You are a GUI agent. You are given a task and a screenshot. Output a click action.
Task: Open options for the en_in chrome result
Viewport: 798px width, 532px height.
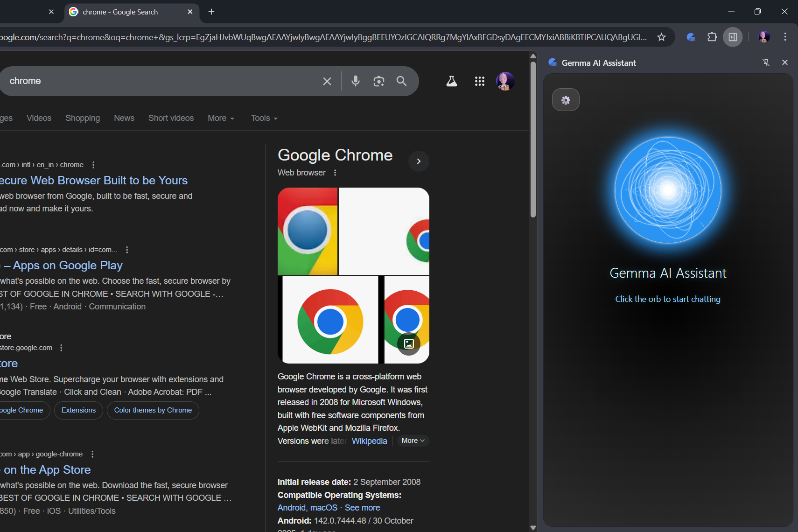point(93,165)
